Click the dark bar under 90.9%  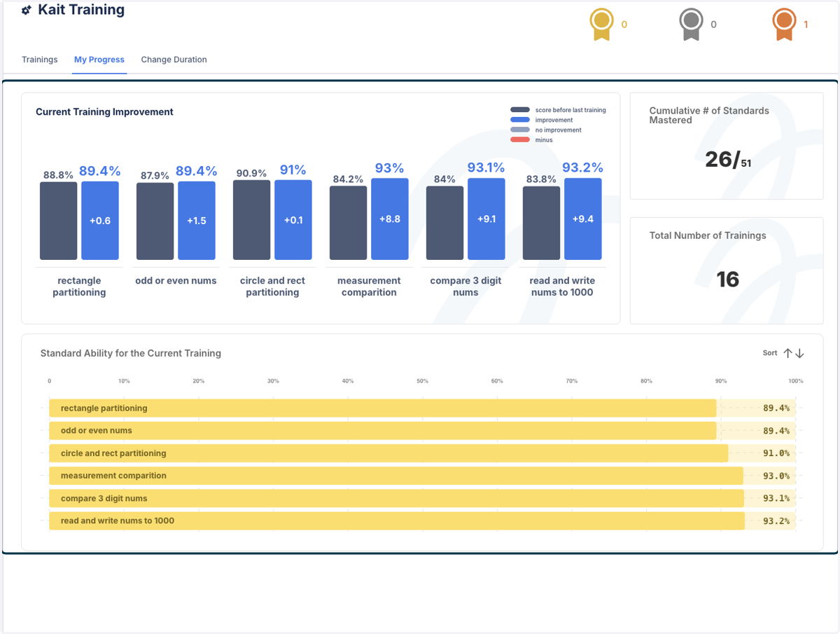(252, 220)
